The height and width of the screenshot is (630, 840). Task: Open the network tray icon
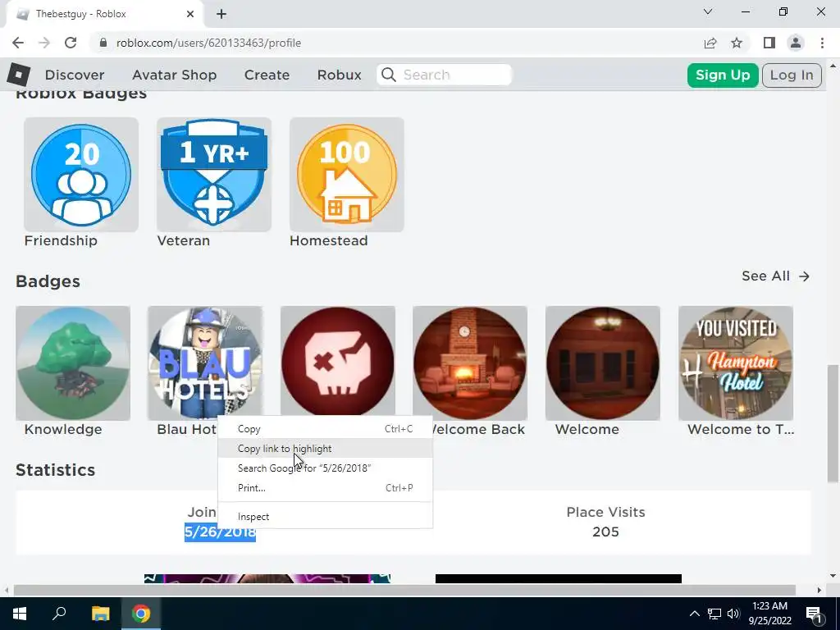click(714, 614)
